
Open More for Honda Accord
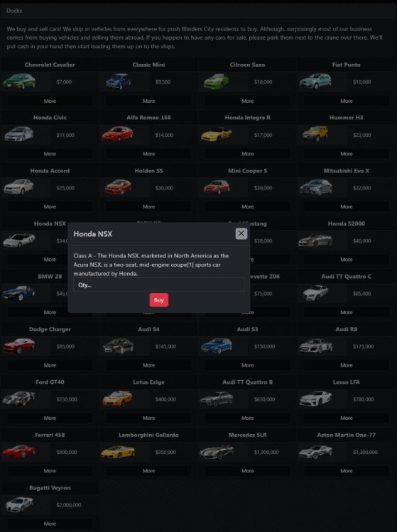point(50,206)
